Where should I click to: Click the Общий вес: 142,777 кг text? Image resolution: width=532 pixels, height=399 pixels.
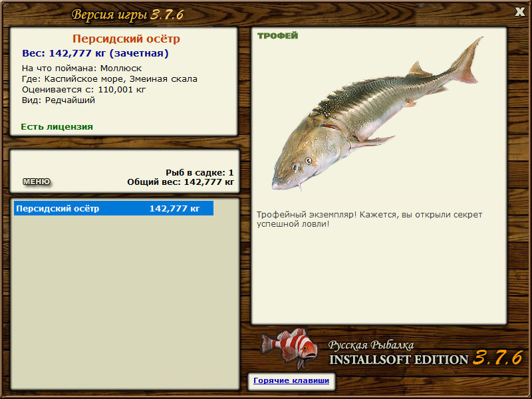pos(180,182)
